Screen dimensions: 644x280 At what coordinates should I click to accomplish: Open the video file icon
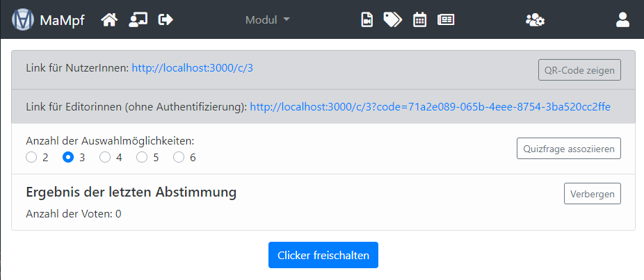pyautogui.click(x=367, y=20)
